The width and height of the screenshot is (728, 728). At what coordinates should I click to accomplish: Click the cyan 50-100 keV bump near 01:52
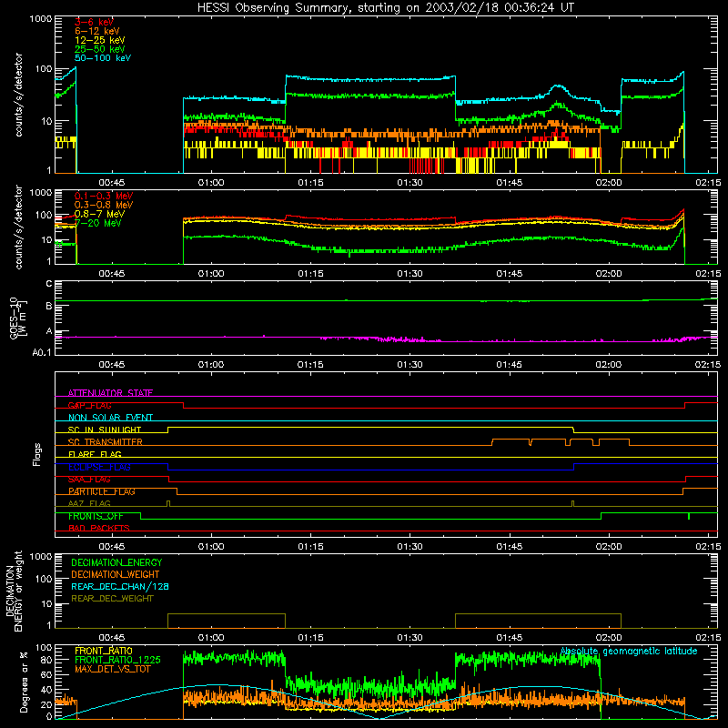[x=559, y=86]
